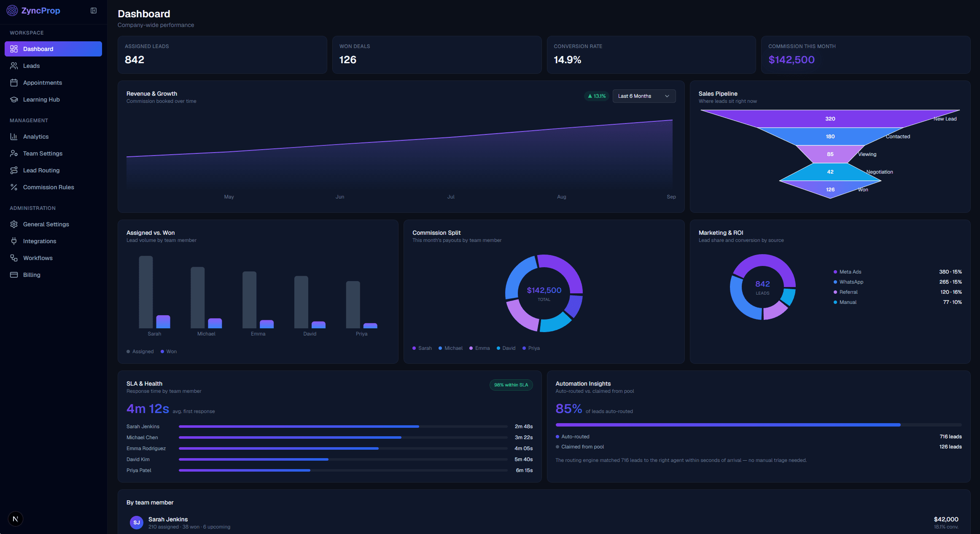Click the Dashboard grid icon in the sidebar
980x534 pixels.
[x=14, y=49]
